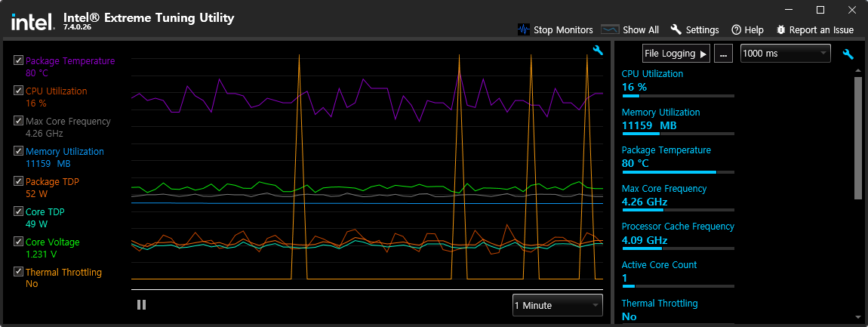
Task: Click the Memory Utilization progress bar in right panel
Action: pos(678,134)
